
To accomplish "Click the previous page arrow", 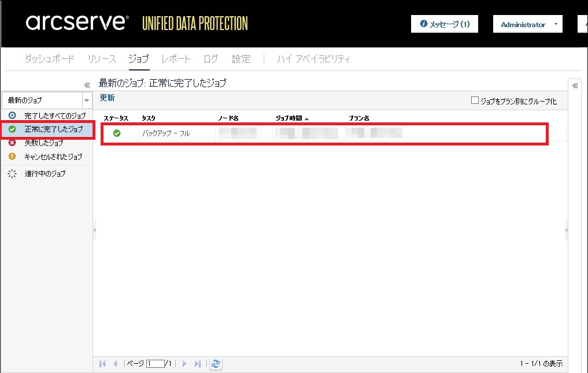I will click(x=116, y=364).
